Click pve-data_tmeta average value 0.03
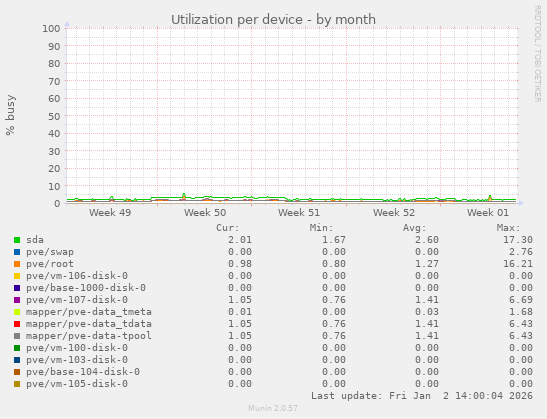Image resolution: width=547 pixels, height=419 pixels. point(427,312)
